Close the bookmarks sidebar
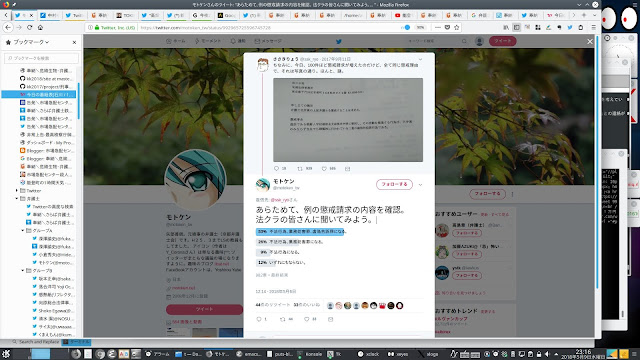The image size is (640, 360). (x=74, y=42)
